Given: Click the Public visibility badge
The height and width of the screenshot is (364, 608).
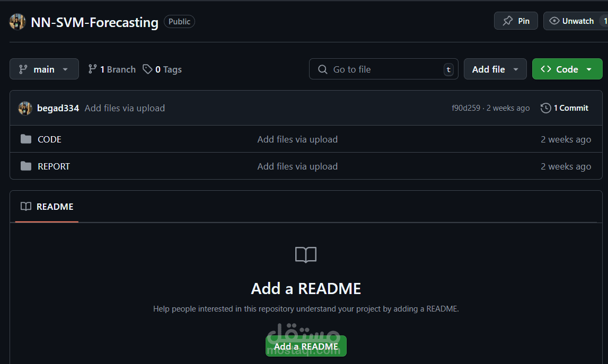Looking at the screenshot, I should 179,22.
